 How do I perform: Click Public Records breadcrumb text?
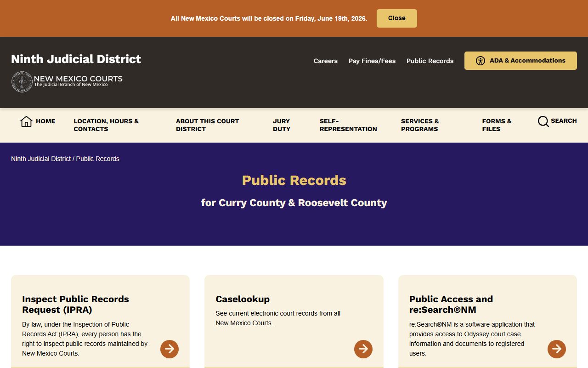[x=98, y=159]
